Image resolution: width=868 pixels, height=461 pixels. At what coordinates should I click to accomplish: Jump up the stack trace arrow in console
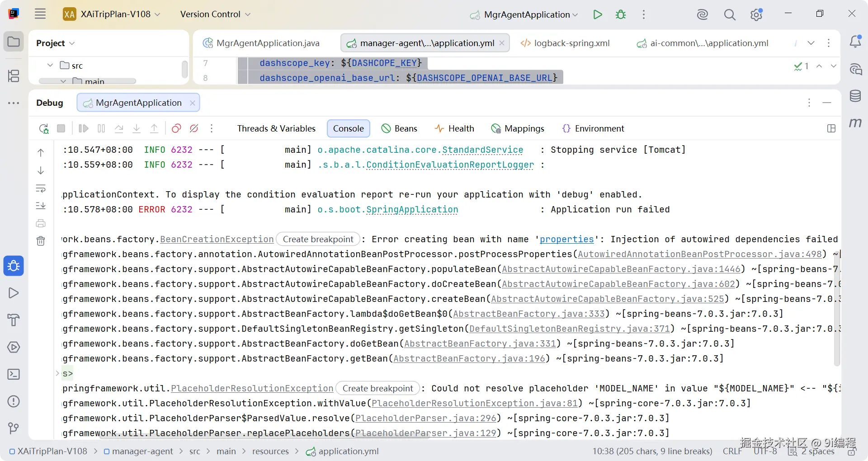tap(41, 153)
